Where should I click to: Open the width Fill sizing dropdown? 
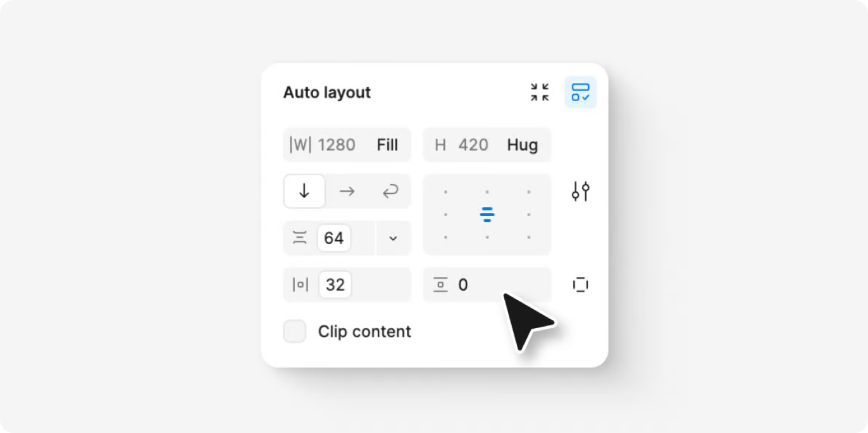(387, 145)
